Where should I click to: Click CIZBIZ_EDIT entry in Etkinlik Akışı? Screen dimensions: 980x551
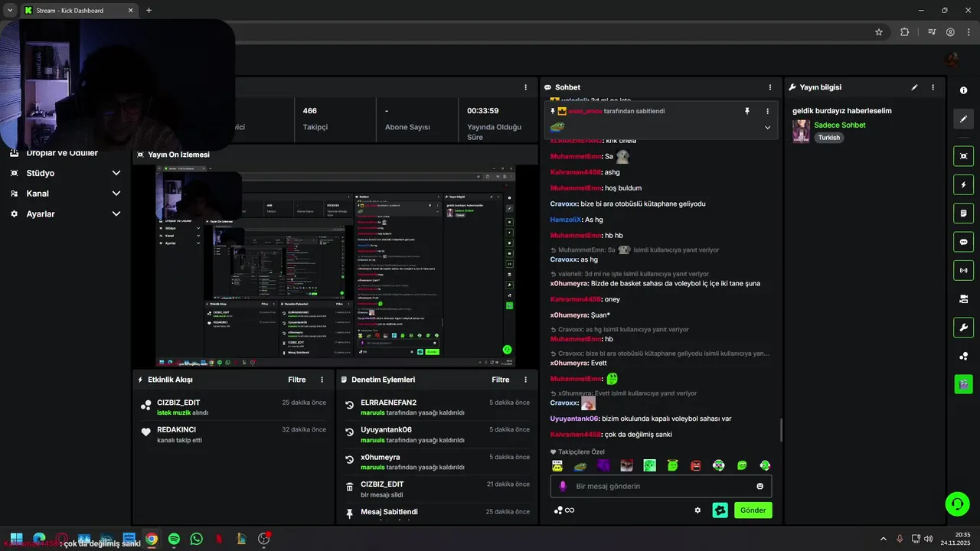pos(234,407)
